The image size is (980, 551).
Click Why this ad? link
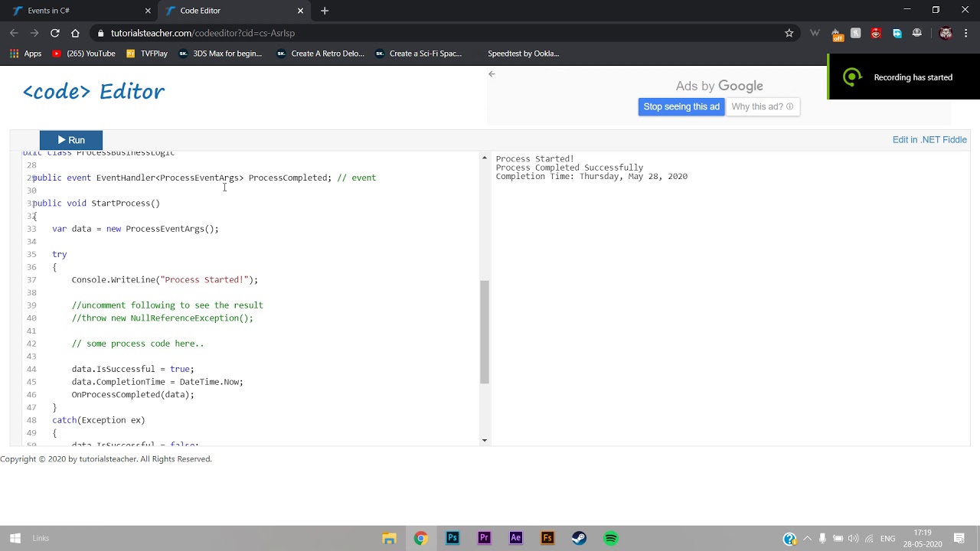point(763,106)
